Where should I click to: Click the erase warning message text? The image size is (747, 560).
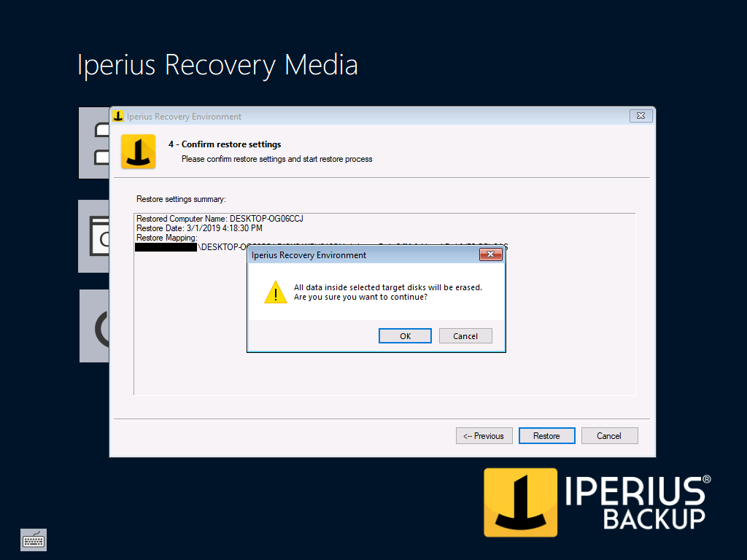point(388,292)
